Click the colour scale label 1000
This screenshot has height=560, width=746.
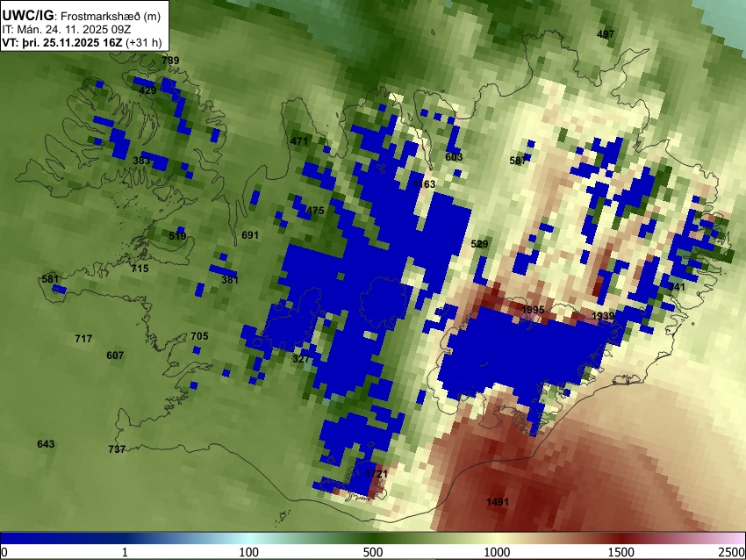pos(497,552)
